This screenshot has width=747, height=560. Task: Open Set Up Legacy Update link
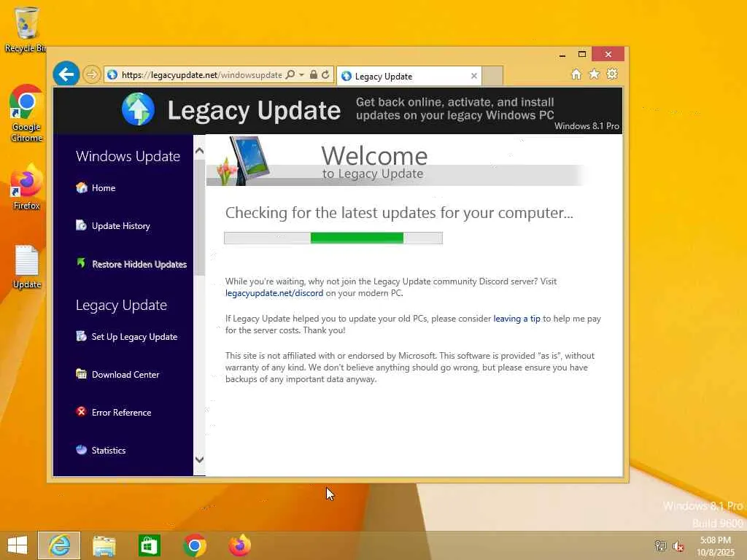pyautogui.click(x=134, y=337)
